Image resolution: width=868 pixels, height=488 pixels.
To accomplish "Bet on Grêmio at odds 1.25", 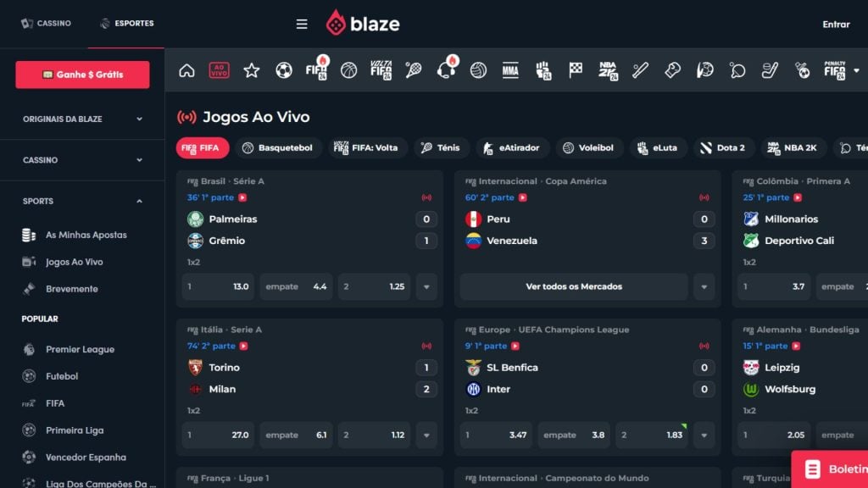I will pos(374,286).
